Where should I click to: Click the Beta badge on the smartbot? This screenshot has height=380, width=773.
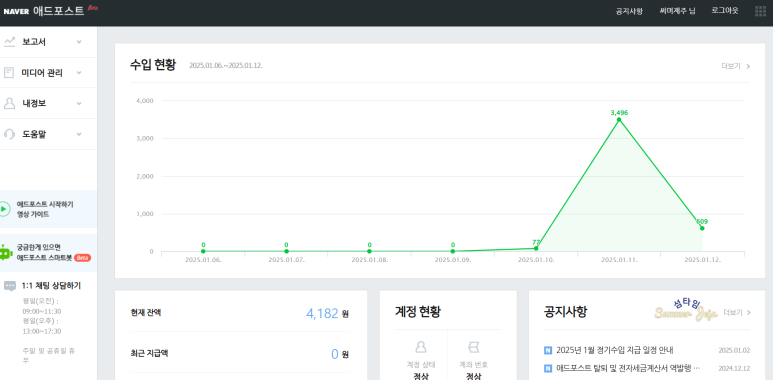pos(82,258)
